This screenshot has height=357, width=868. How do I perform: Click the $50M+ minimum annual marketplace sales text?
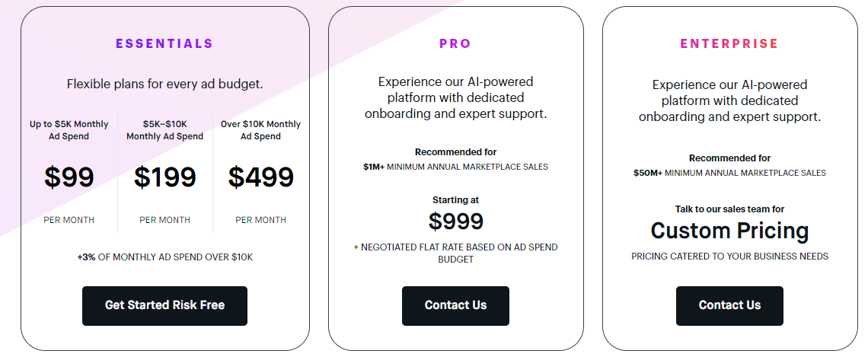tap(729, 174)
